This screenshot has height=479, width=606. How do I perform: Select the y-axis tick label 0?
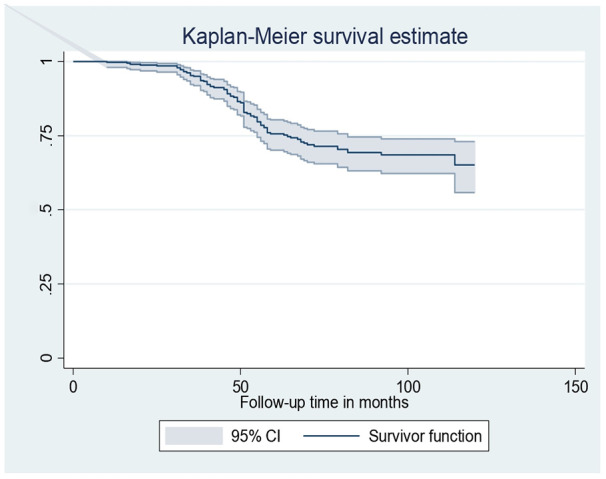[x=46, y=357]
